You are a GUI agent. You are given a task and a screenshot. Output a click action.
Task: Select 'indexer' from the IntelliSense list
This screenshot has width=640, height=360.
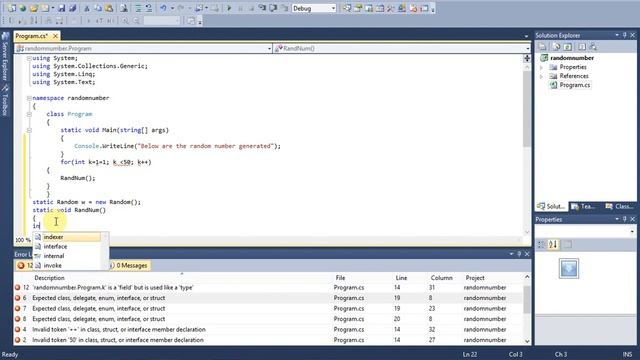[67, 237]
